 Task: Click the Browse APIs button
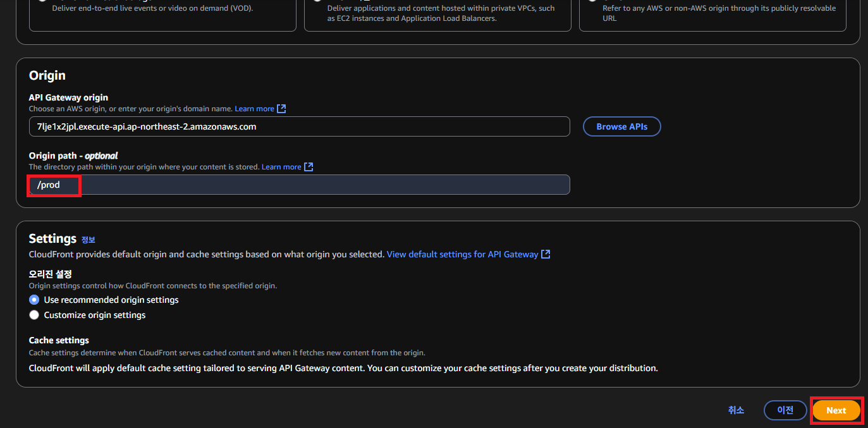point(621,126)
